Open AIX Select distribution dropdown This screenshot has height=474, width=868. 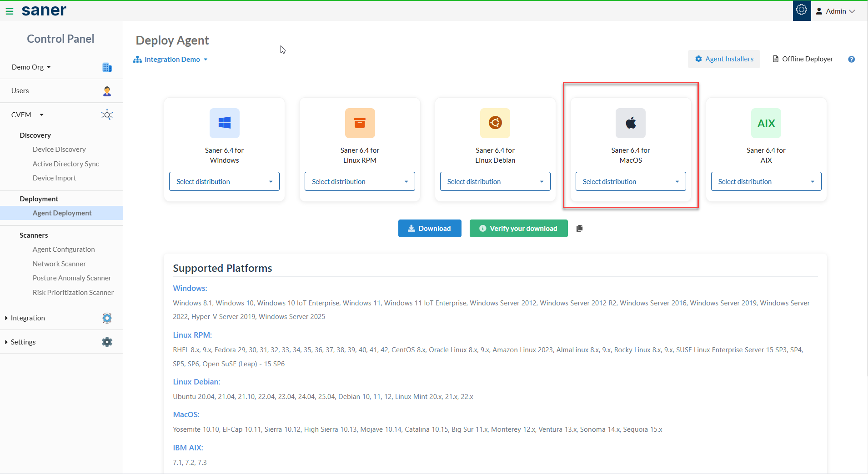[766, 181]
